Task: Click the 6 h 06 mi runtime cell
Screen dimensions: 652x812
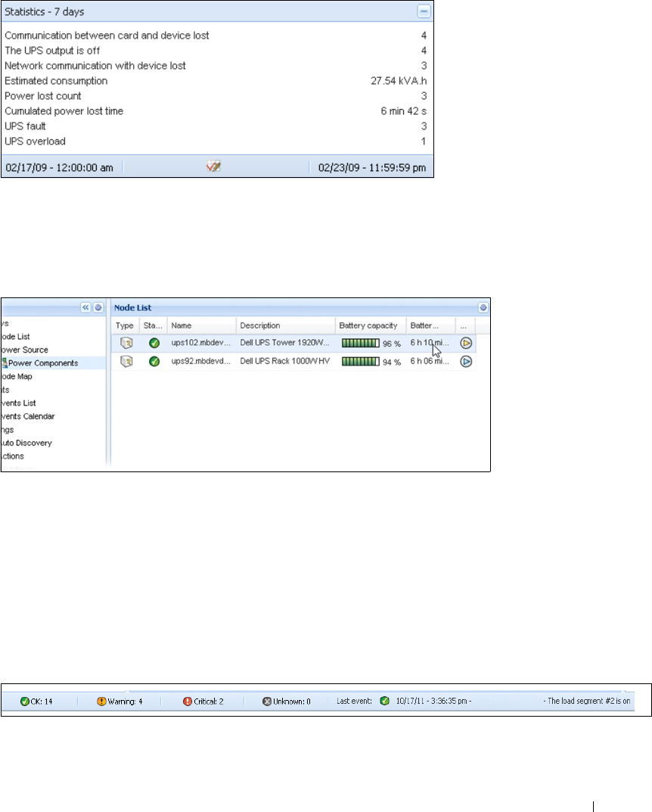Action: click(430, 362)
